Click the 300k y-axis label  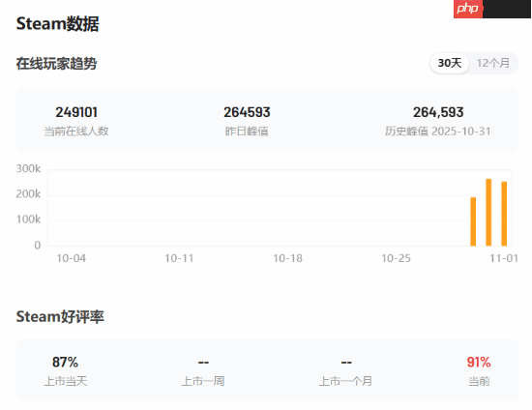coord(28,168)
